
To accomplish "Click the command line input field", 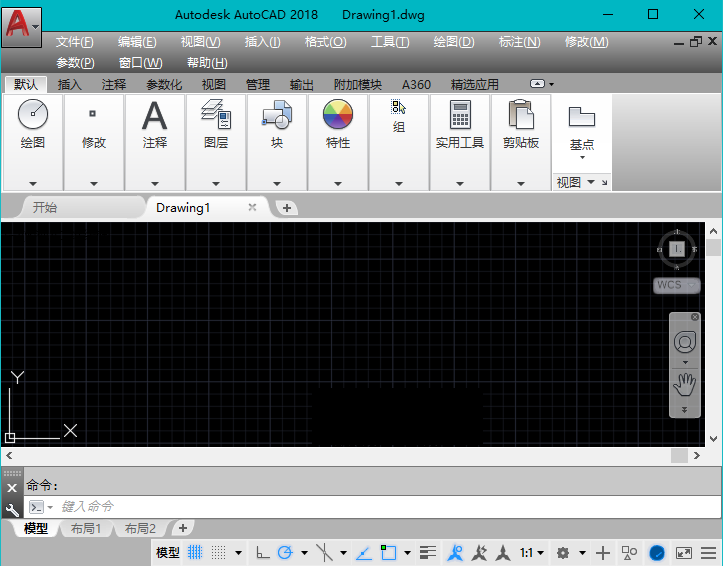I will tap(380, 507).
